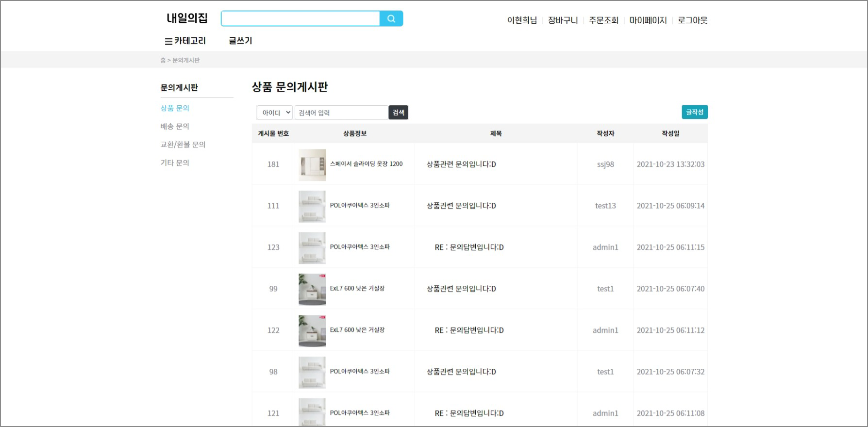The width and height of the screenshot is (868, 427).
Task: Select 기타 문의 in sidebar
Action: pos(175,163)
